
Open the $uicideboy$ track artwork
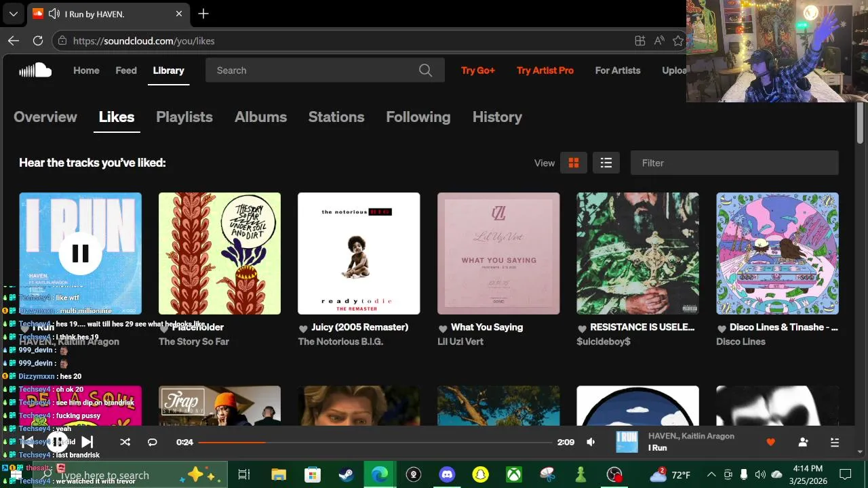point(637,253)
